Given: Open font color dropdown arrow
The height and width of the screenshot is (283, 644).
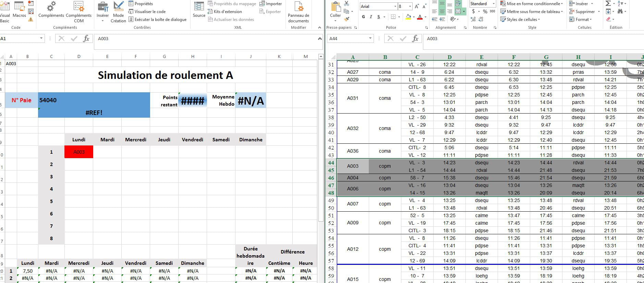Looking at the screenshot, I should pos(425,17).
